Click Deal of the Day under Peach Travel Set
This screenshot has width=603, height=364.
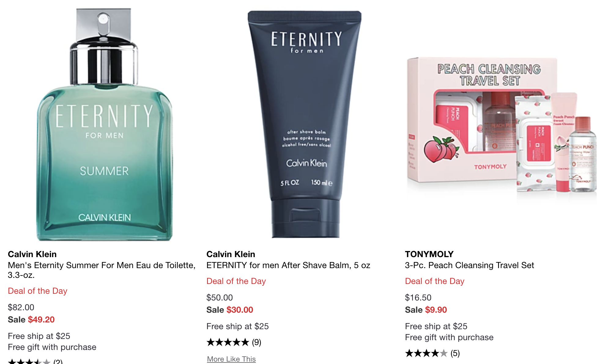tap(435, 281)
